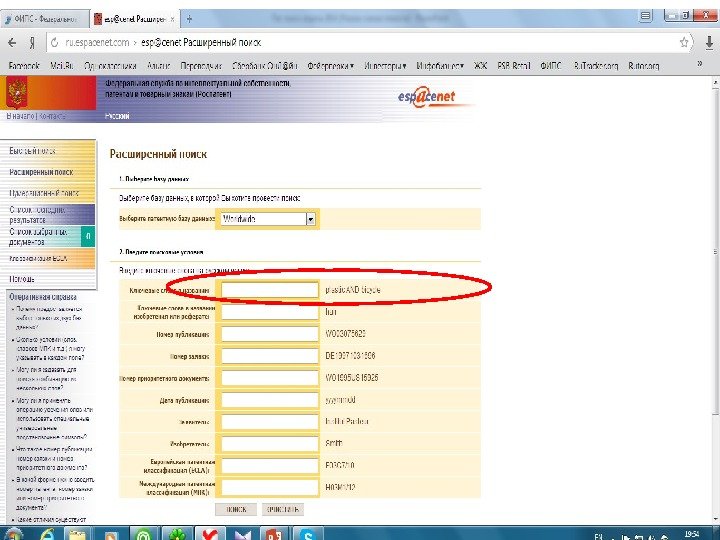Expand the Фейерверки bookmark folder
Screen dimensions: 720x540
330,66
